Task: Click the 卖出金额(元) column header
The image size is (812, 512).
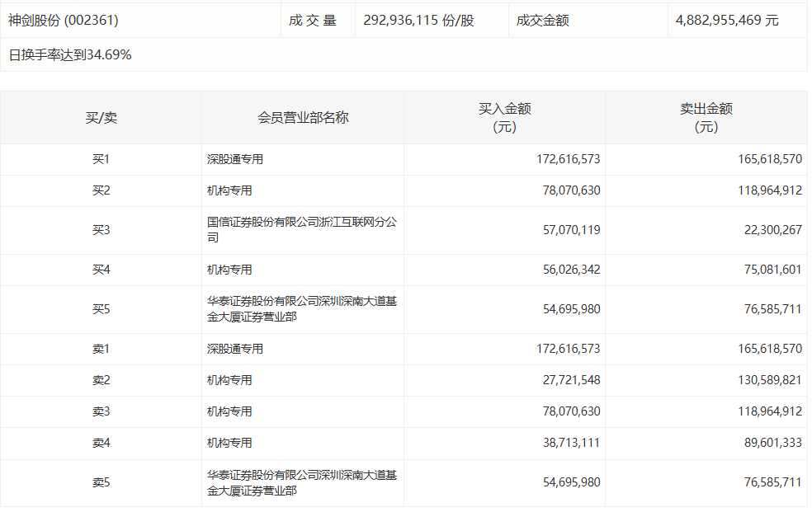Action: click(x=706, y=118)
